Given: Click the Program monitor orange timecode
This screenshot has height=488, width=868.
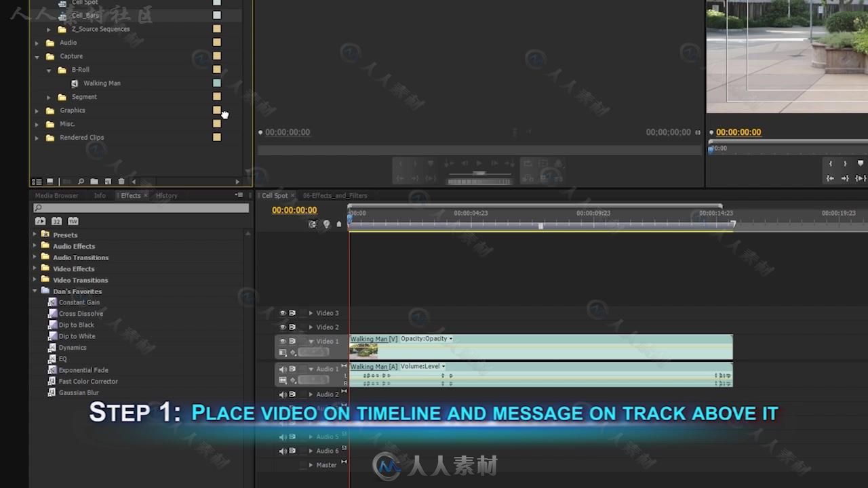Looking at the screenshot, I should point(738,132).
